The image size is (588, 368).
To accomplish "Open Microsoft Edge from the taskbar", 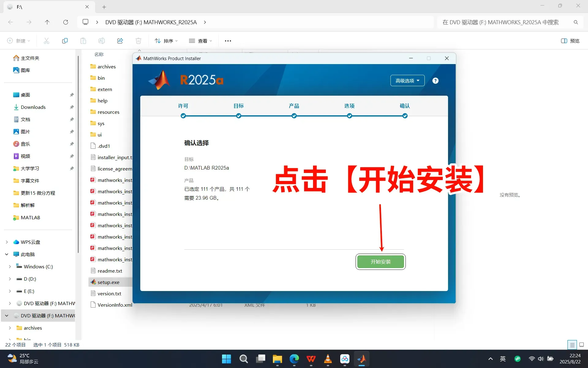I will coord(294,359).
